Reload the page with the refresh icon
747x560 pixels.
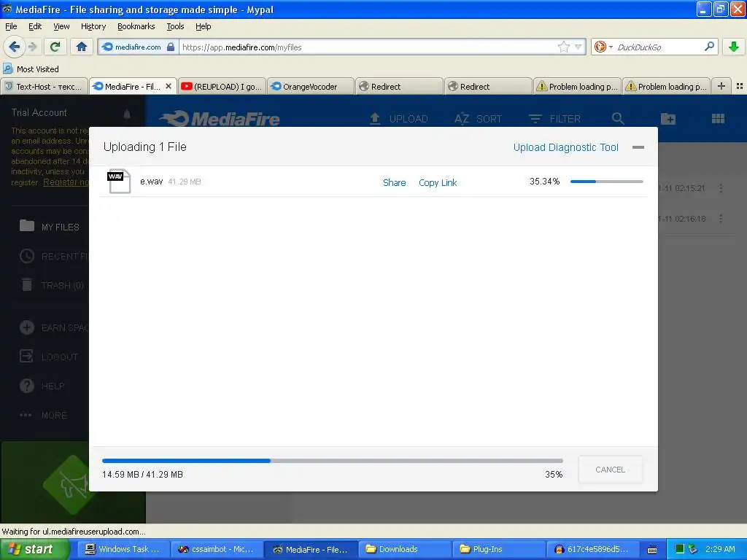coord(55,47)
